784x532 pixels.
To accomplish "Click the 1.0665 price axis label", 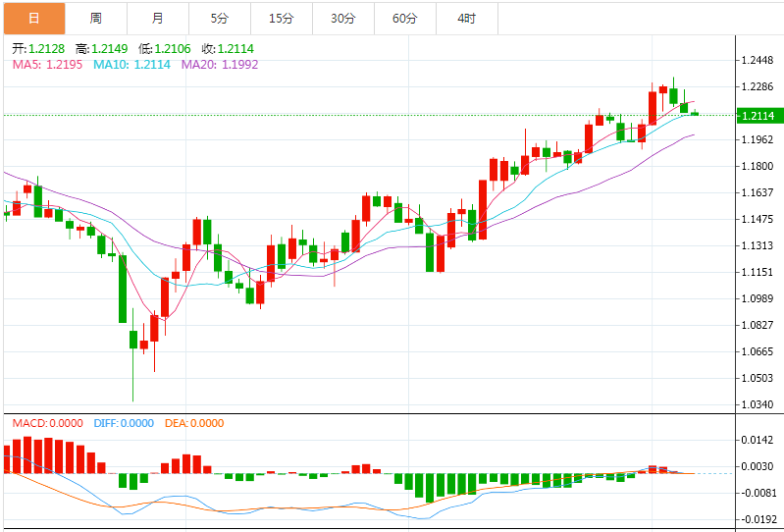I will click(x=758, y=351).
